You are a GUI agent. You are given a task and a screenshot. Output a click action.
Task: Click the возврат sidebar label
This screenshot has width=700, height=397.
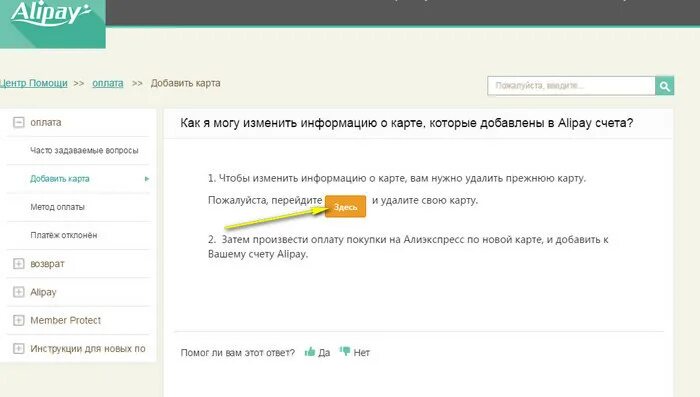47,264
